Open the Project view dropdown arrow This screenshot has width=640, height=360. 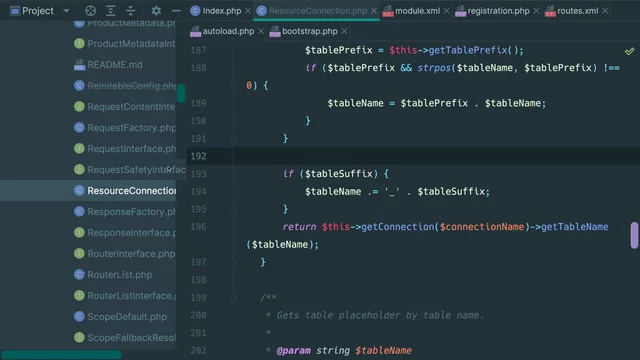pyautogui.click(x=66, y=11)
